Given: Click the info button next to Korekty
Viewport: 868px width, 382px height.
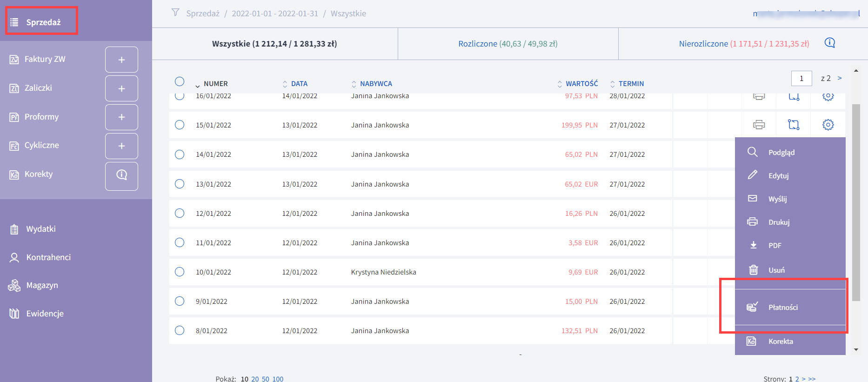Looking at the screenshot, I should point(121,175).
